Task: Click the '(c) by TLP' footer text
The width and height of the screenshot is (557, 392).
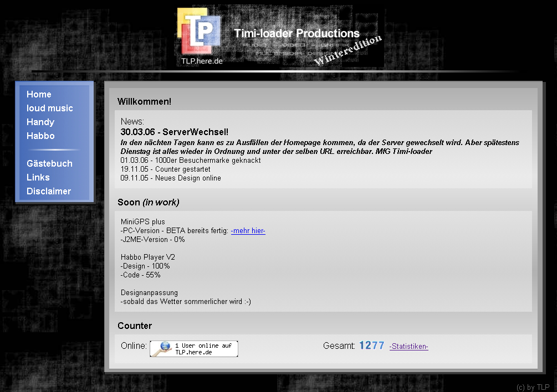Action: 533,387
